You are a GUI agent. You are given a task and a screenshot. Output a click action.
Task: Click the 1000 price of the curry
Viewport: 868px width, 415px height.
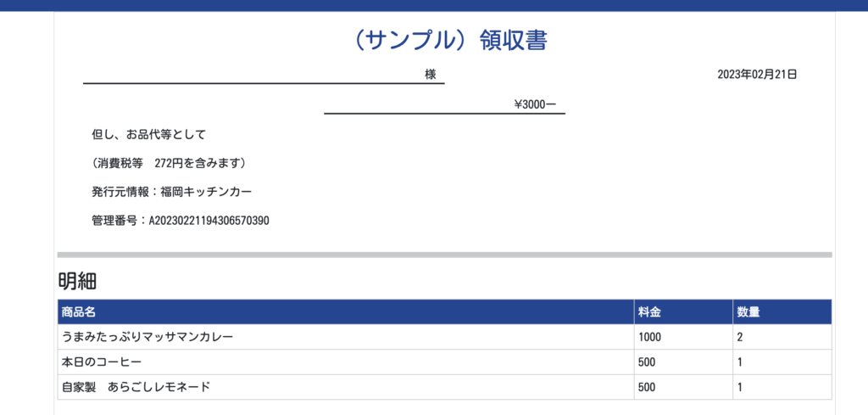(649, 337)
